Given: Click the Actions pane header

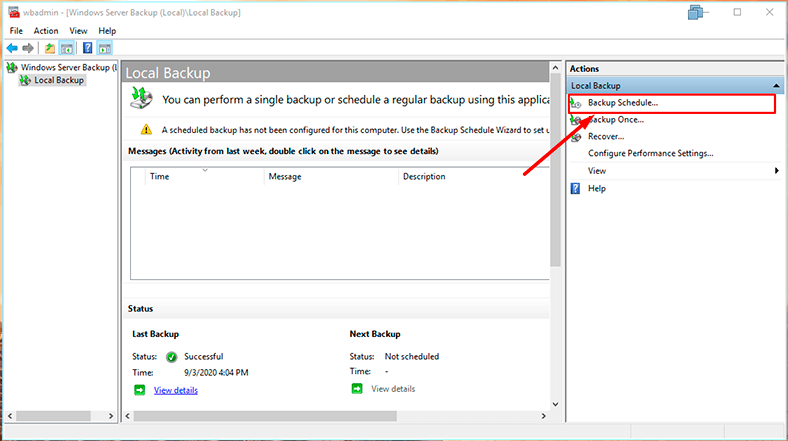Looking at the screenshot, I should tap(675, 69).
